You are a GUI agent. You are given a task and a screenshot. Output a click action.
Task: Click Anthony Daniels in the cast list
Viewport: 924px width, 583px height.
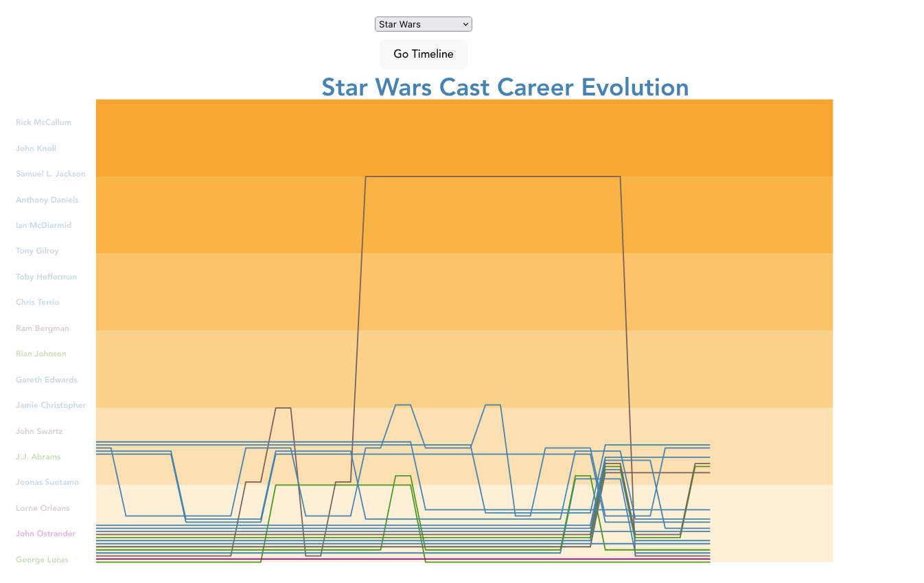tap(47, 200)
